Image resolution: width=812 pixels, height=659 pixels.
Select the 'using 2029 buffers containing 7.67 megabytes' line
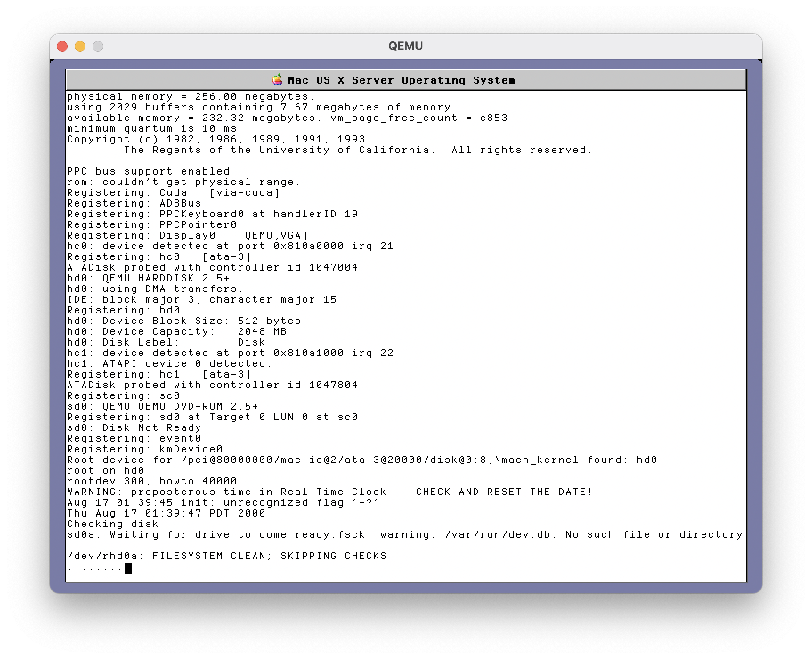click(259, 107)
